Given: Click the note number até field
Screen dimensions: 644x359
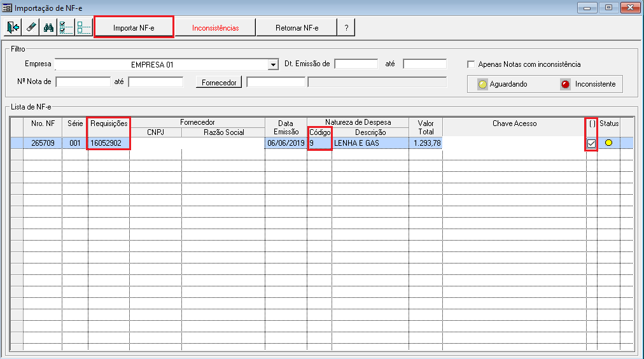Looking at the screenshot, I should pyautogui.click(x=156, y=81).
